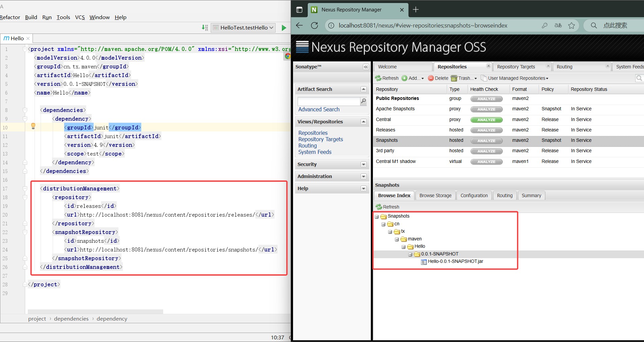
Task: Open the Trash... dropdown
Action: [464, 78]
